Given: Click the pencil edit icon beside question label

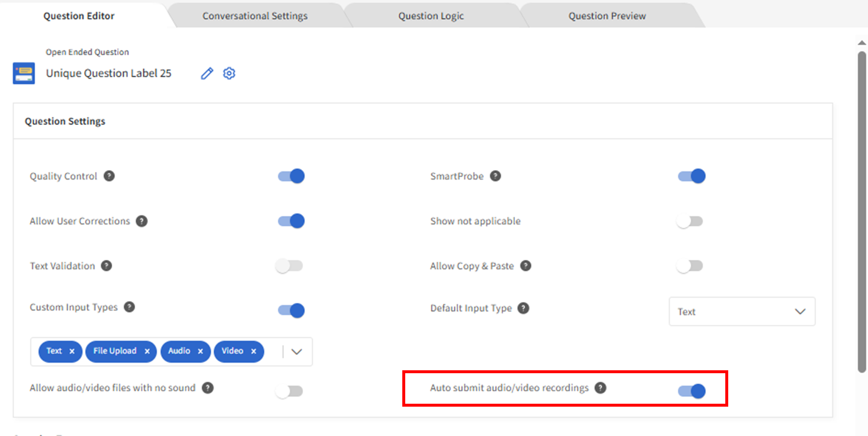Looking at the screenshot, I should (x=207, y=73).
